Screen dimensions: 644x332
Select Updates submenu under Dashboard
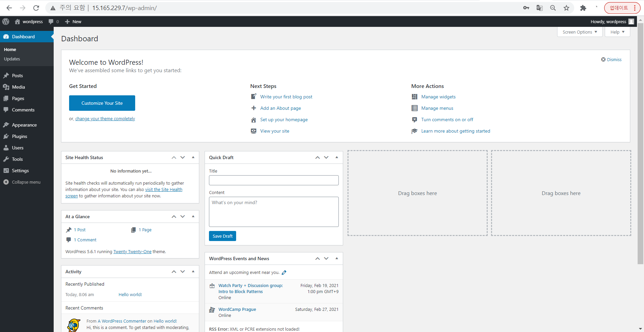click(x=12, y=59)
